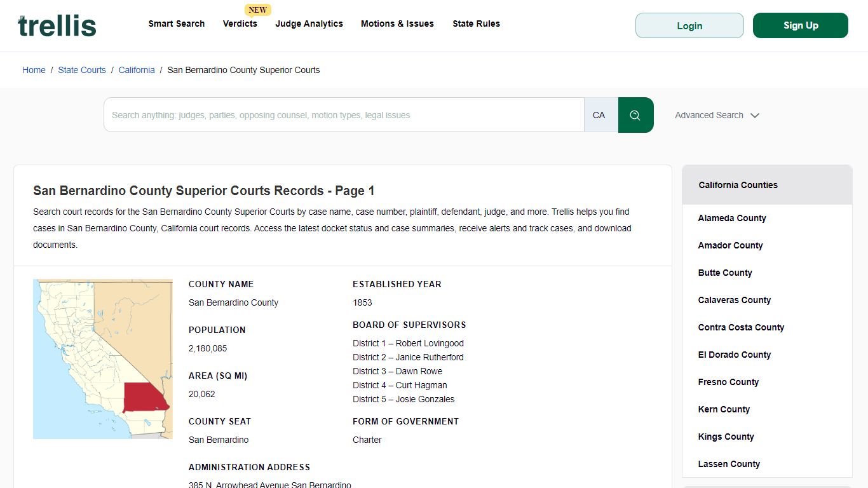Click District 1 – Robert Lovingood

(x=409, y=343)
